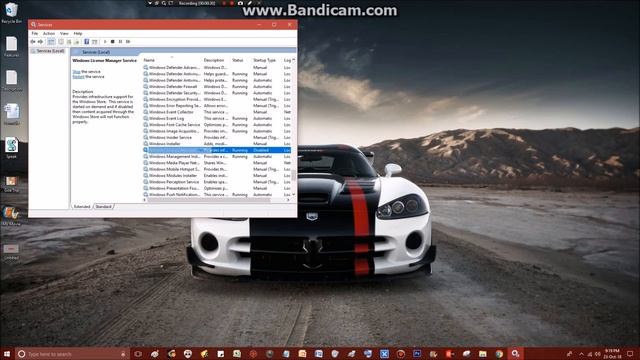Select the Windows Font Cache Service row

217,125
